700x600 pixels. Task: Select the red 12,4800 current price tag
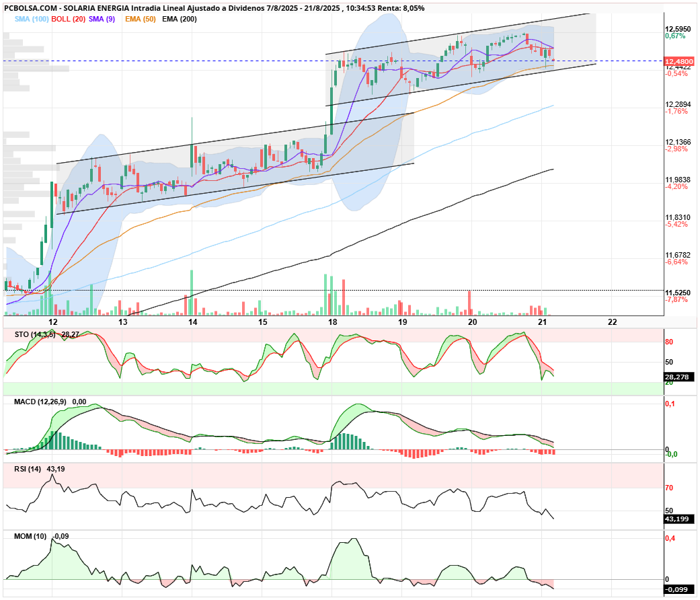(x=679, y=61)
